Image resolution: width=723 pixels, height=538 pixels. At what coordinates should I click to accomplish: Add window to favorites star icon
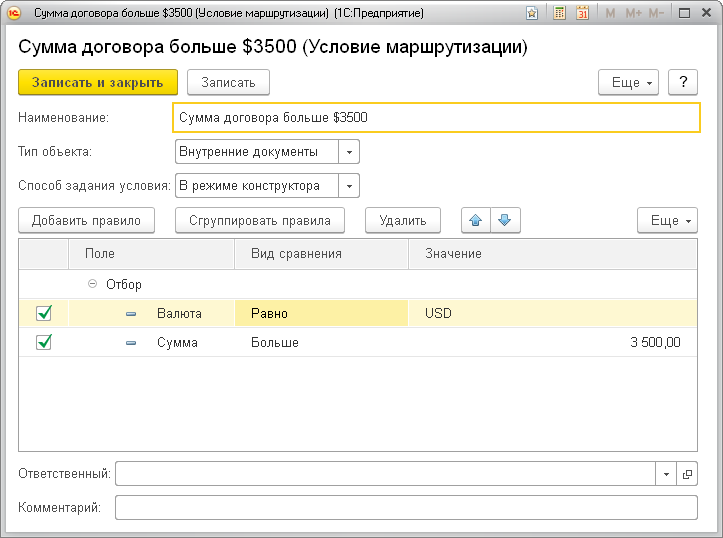tap(532, 13)
